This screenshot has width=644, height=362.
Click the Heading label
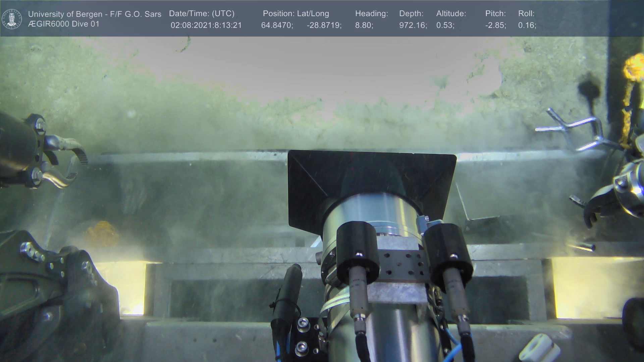[371, 14]
